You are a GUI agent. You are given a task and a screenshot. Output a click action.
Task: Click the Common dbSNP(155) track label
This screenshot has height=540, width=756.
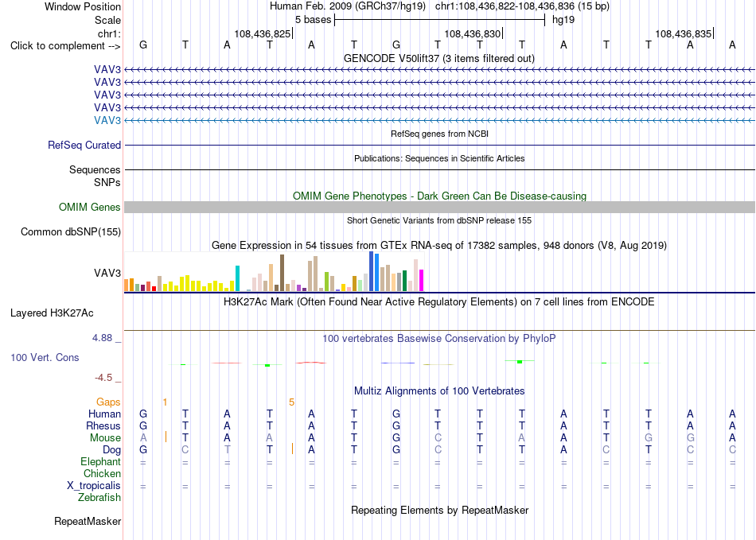[x=70, y=231]
